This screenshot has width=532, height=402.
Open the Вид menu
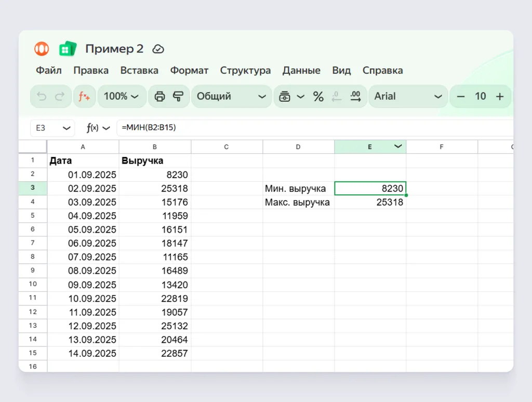click(x=341, y=71)
